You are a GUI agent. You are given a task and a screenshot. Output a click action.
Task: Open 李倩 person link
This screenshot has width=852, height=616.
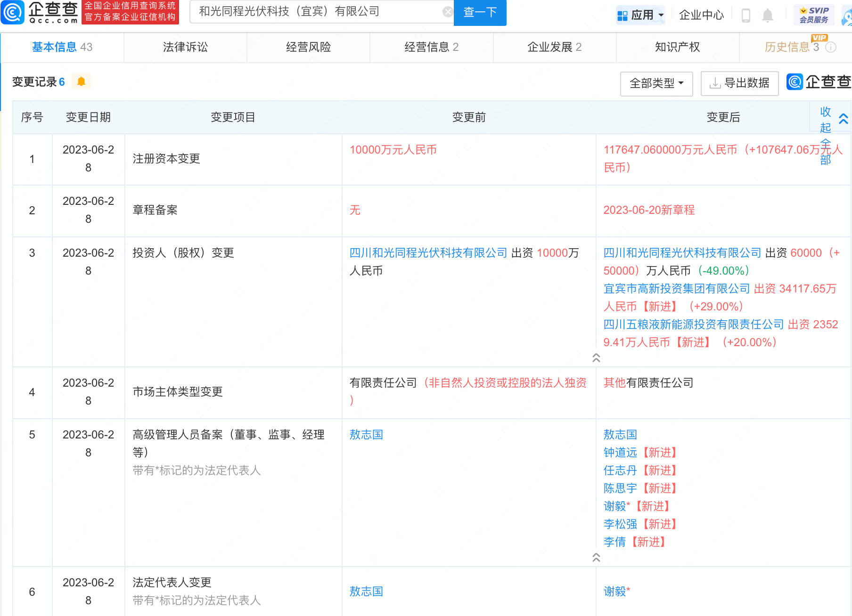(614, 542)
